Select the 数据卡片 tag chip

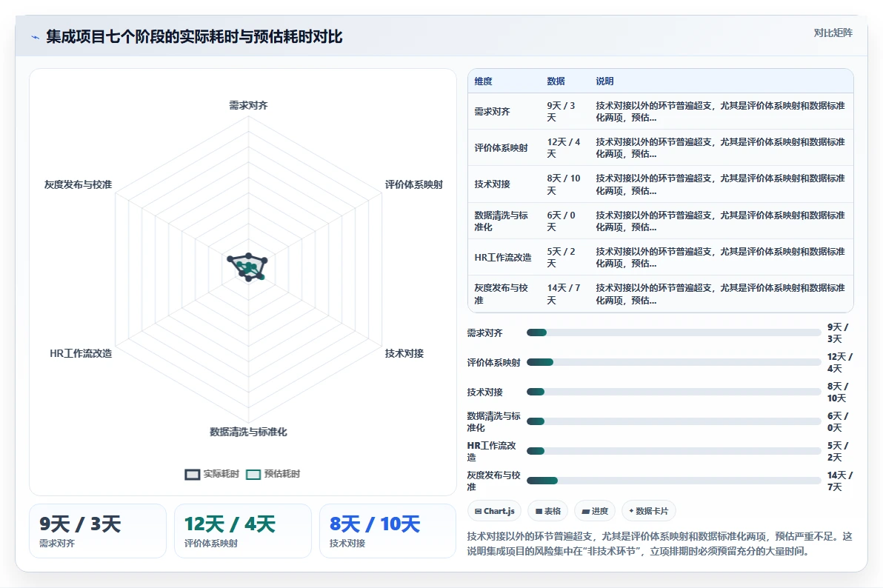[649, 511]
